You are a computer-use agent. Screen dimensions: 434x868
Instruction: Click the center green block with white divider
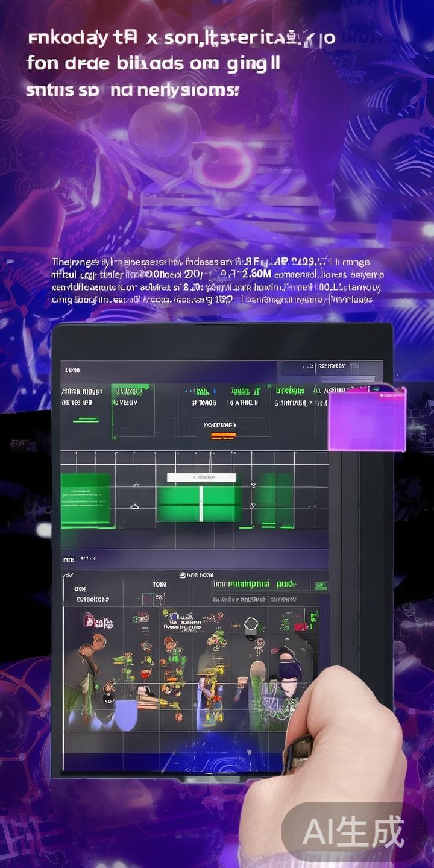[x=199, y=504]
